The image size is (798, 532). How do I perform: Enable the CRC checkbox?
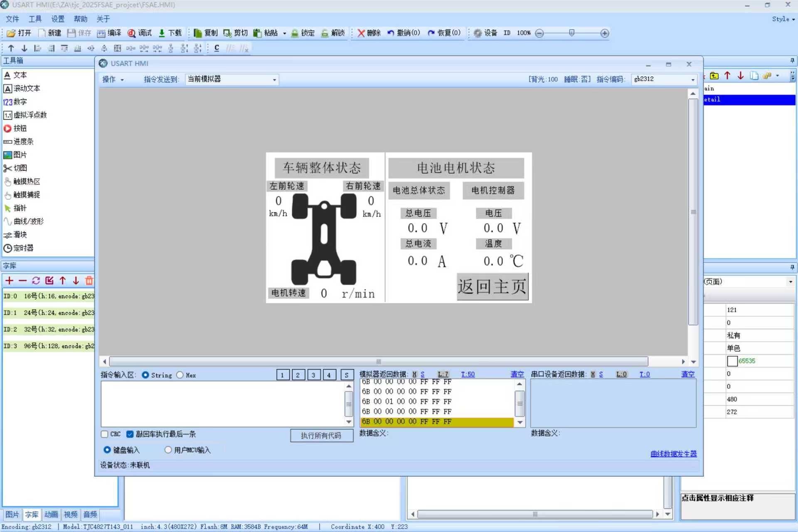click(105, 434)
